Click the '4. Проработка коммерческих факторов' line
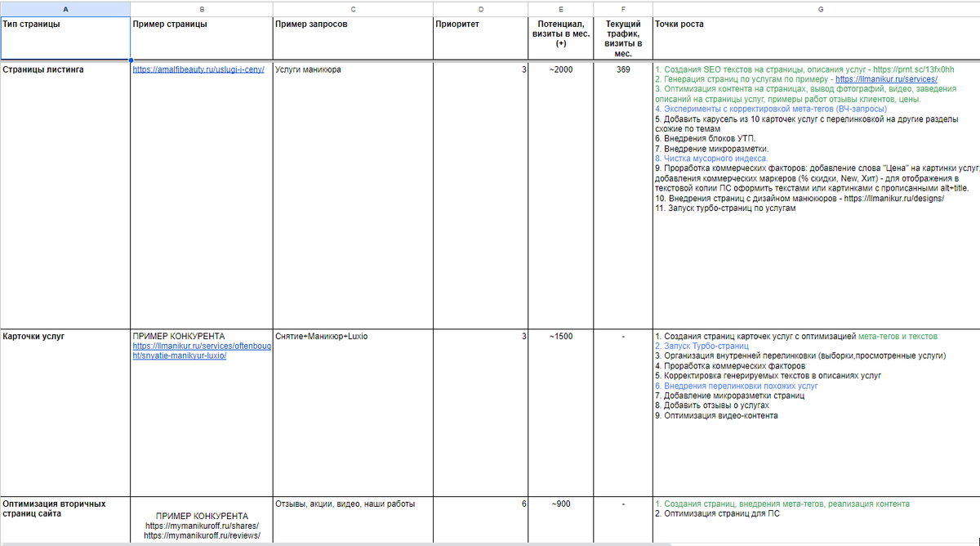Screen dimensions: 980x546 pyautogui.click(x=730, y=366)
